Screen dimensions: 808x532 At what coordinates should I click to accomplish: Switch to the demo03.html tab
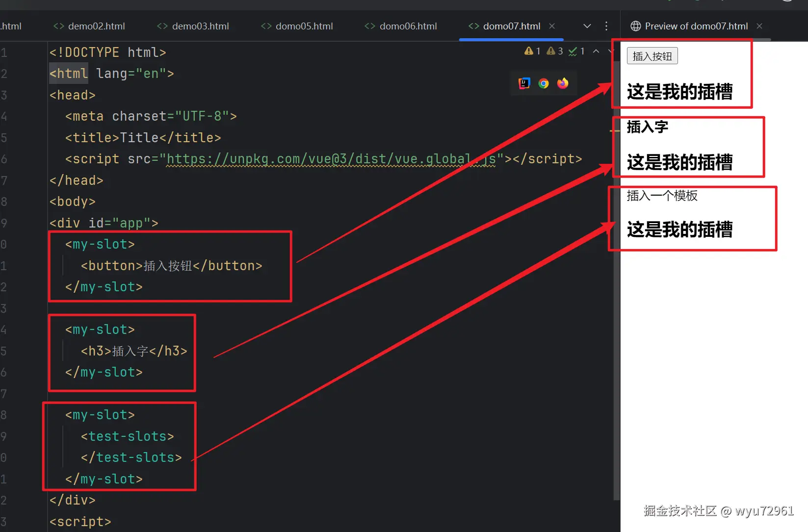click(193, 26)
